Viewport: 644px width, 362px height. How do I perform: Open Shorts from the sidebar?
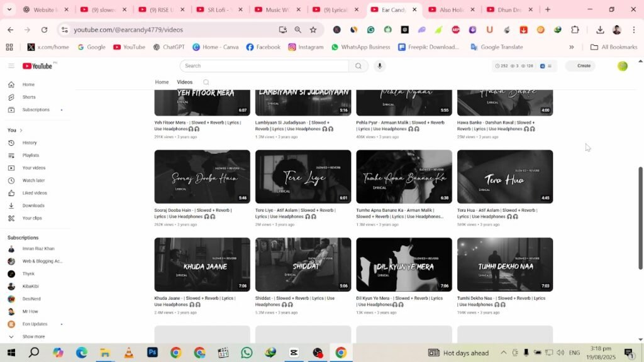tap(29, 97)
